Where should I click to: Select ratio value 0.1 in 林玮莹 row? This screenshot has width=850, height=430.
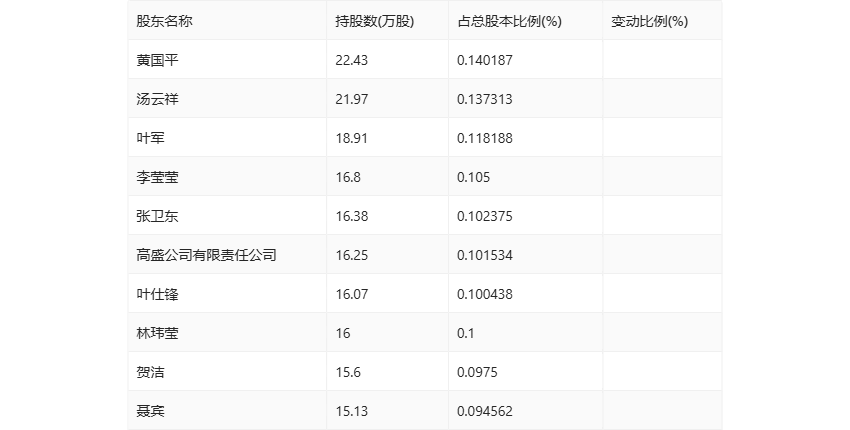pyautogui.click(x=466, y=333)
